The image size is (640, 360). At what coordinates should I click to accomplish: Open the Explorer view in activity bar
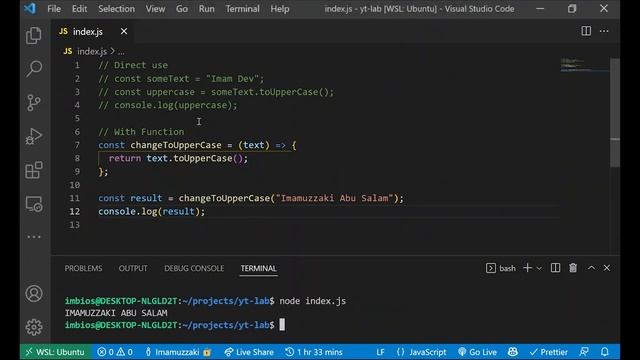click(x=34, y=36)
